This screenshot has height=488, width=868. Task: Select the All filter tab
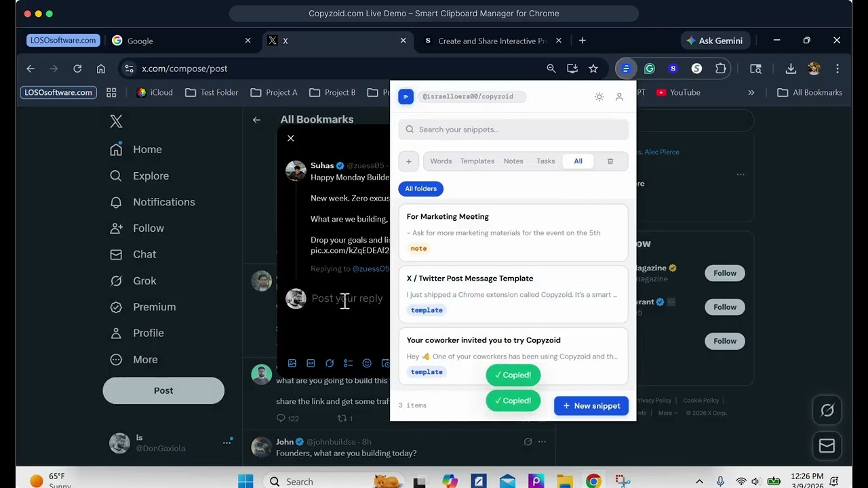578,161
